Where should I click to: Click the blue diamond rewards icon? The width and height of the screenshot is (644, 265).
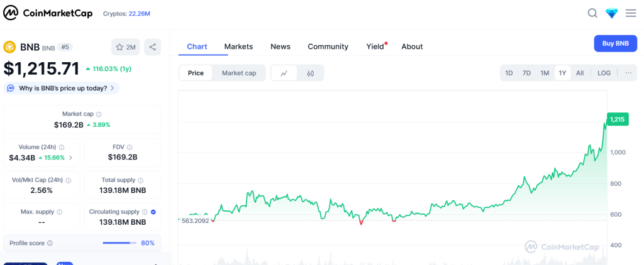point(612,13)
